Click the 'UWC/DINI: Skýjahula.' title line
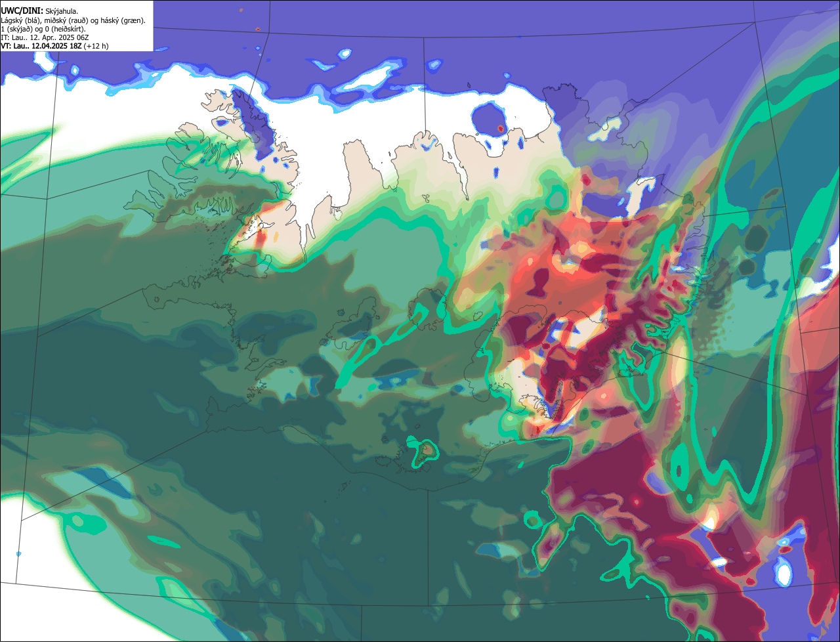Viewport: 840px width, 642px height. coord(39,11)
